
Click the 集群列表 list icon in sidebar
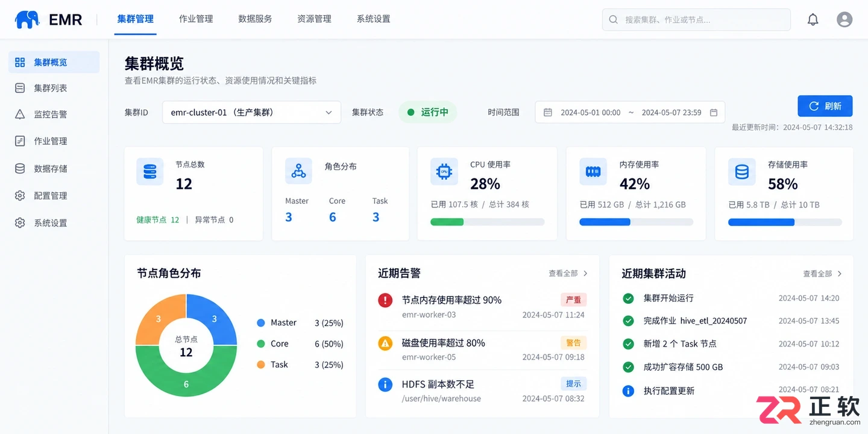(20, 88)
